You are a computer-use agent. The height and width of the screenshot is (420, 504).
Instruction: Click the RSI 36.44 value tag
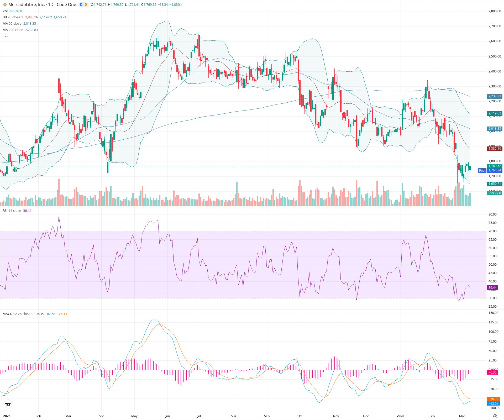[492, 288]
